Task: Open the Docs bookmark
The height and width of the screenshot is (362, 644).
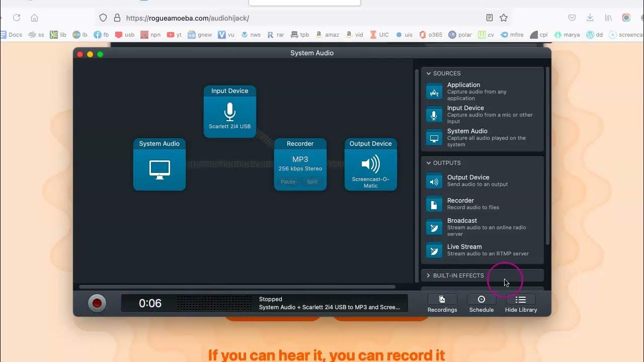Action: point(11,35)
